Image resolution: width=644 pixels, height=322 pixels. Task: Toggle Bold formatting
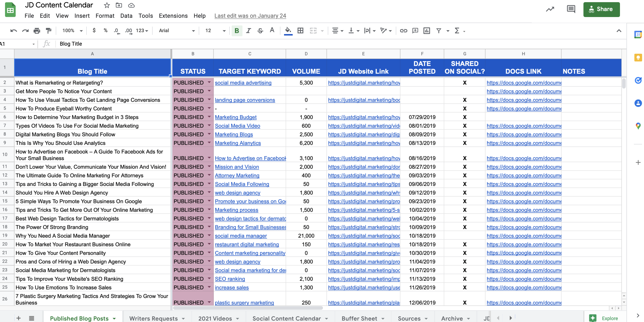point(237,31)
